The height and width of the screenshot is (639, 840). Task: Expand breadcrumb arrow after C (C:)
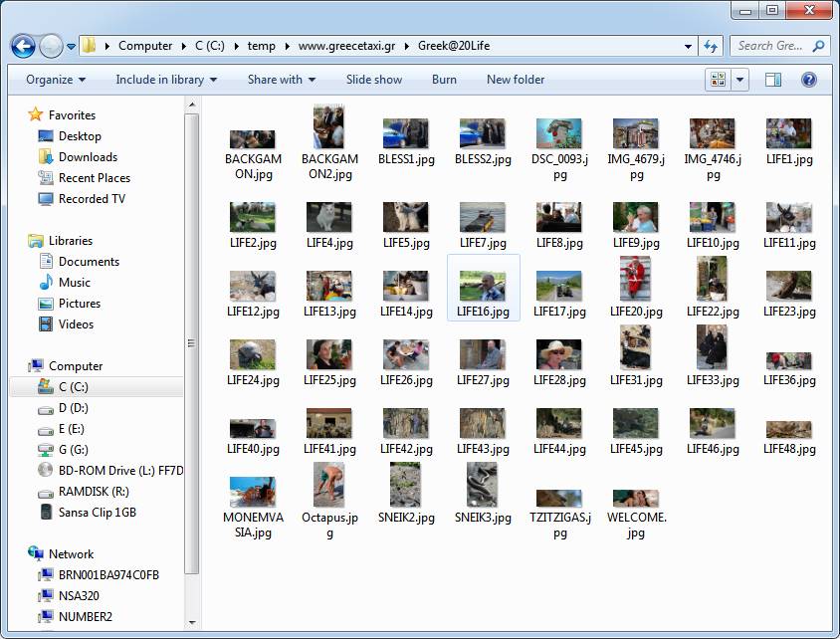click(236, 46)
